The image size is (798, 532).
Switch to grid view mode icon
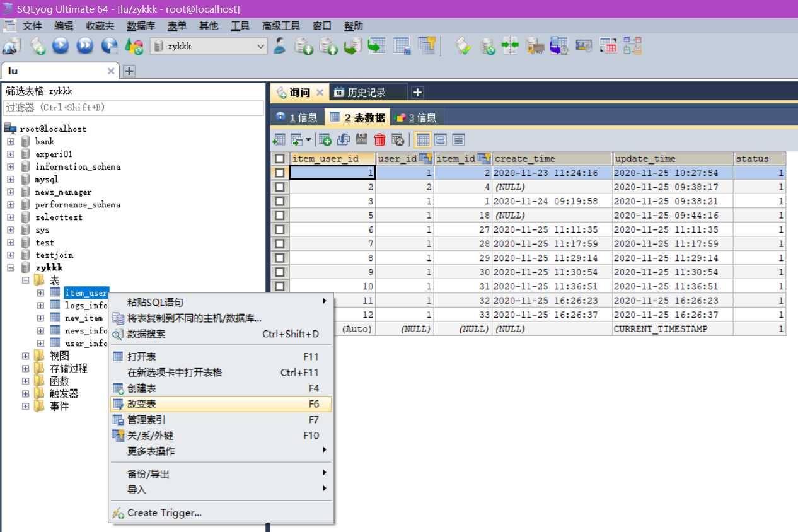(423, 139)
